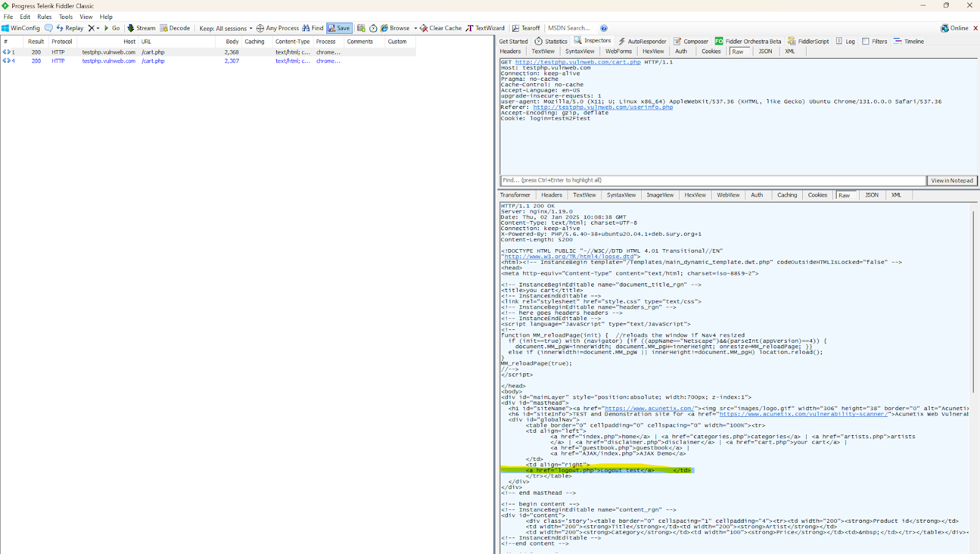This screenshot has width=980, height=554.
Task: Click the Clear Cache icon
Action: click(424, 28)
